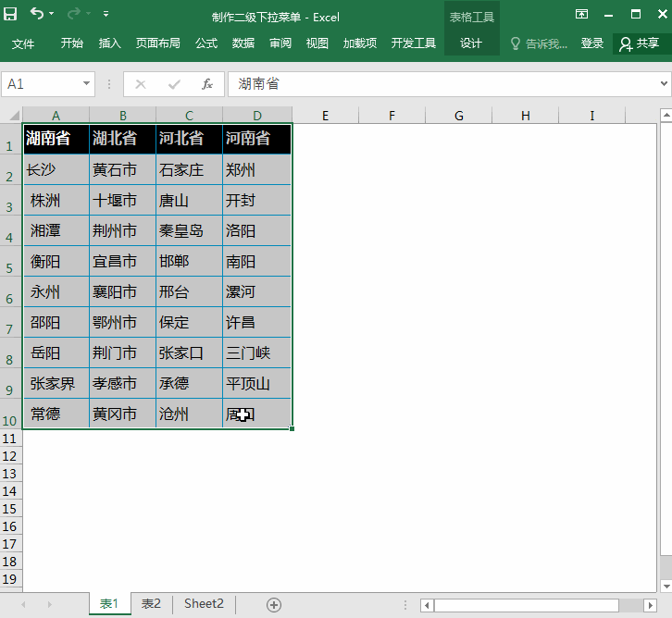This screenshot has height=618, width=672.
Task: Click the Undo arrow icon
Action: [x=36, y=15]
